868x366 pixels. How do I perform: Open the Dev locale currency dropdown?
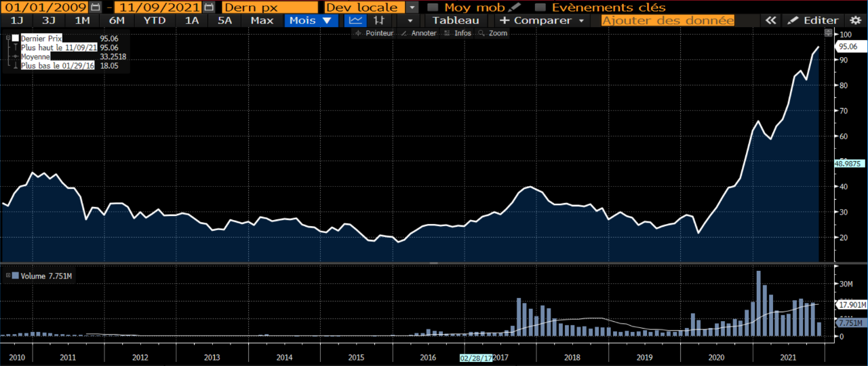[x=412, y=7]
